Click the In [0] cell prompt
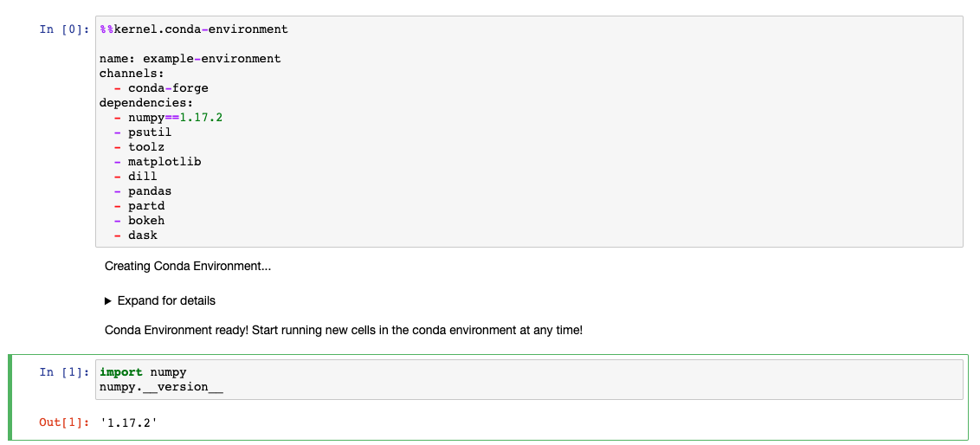Screen dimensions: 980x445 64,29
